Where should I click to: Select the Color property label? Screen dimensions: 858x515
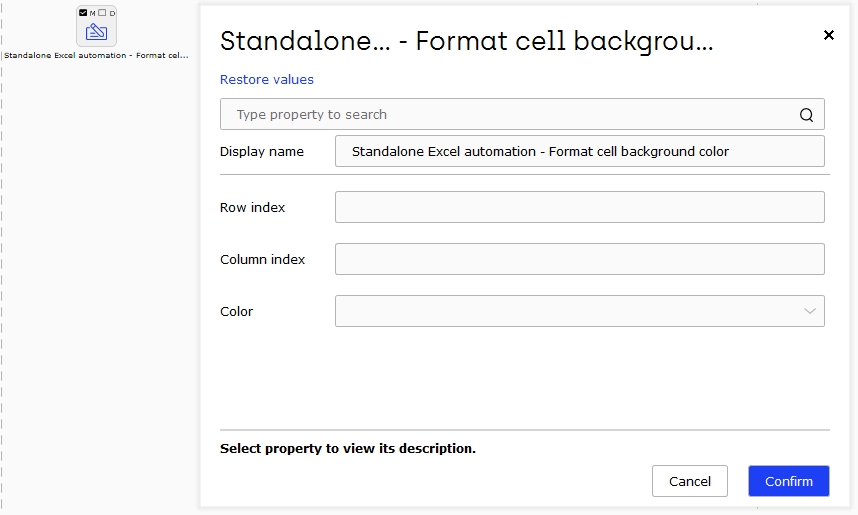236,311
